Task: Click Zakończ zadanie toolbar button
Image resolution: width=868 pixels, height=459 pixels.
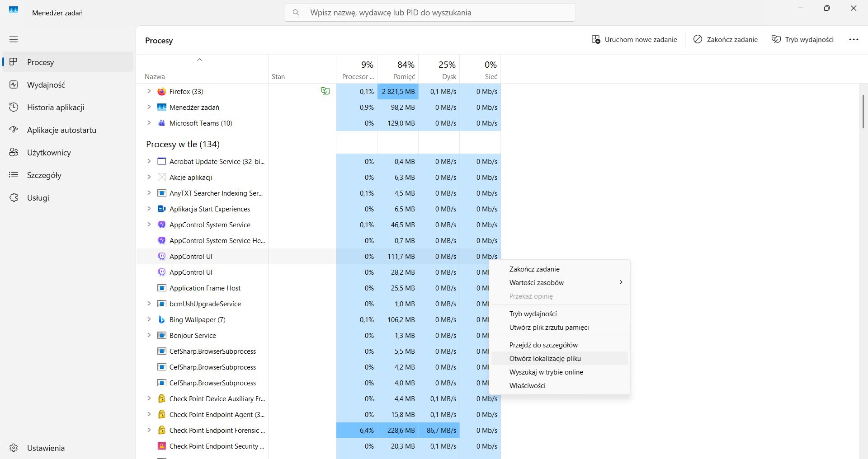Action: tap(726, 39)
